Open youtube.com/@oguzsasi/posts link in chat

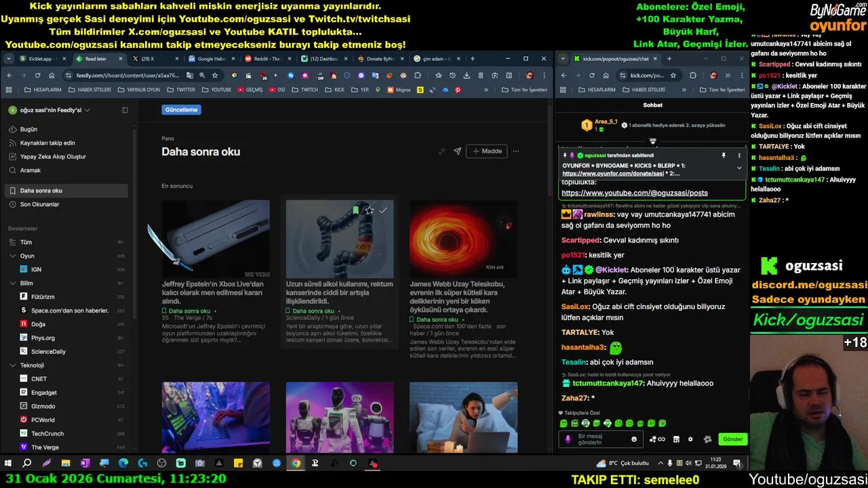(x=635, y=193)
